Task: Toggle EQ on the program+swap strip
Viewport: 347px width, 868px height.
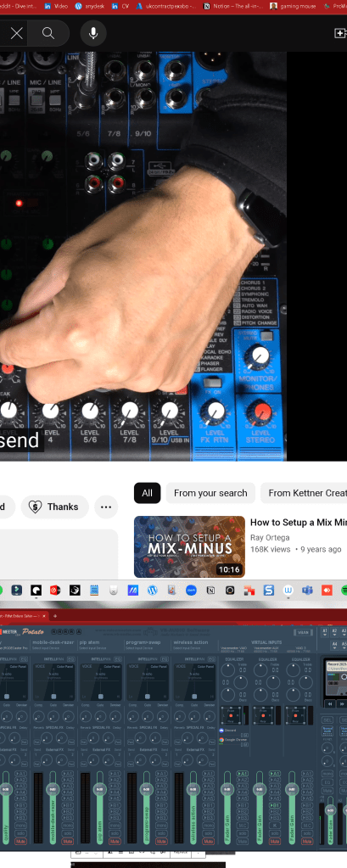Action: (x=165, y=659)
